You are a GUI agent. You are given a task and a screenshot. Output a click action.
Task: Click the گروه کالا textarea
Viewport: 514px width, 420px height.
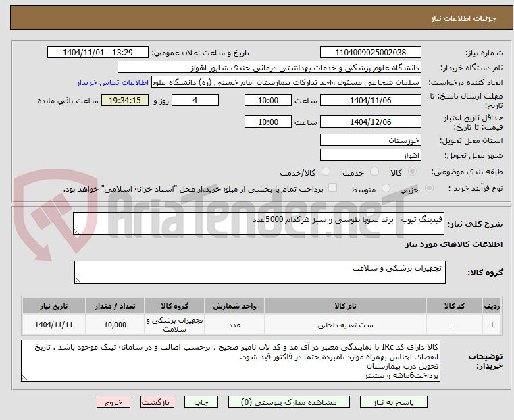point(259,272)
